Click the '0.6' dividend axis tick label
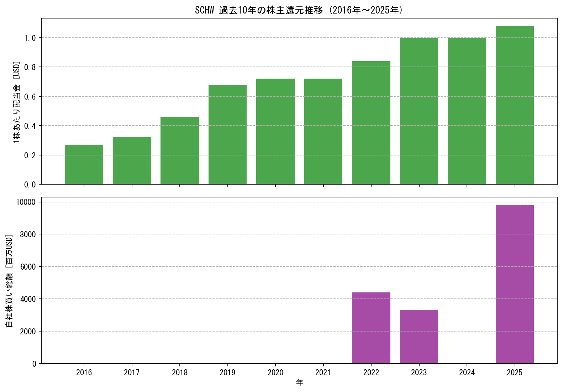This screenshot has width=563, height=392. (30, 96)
